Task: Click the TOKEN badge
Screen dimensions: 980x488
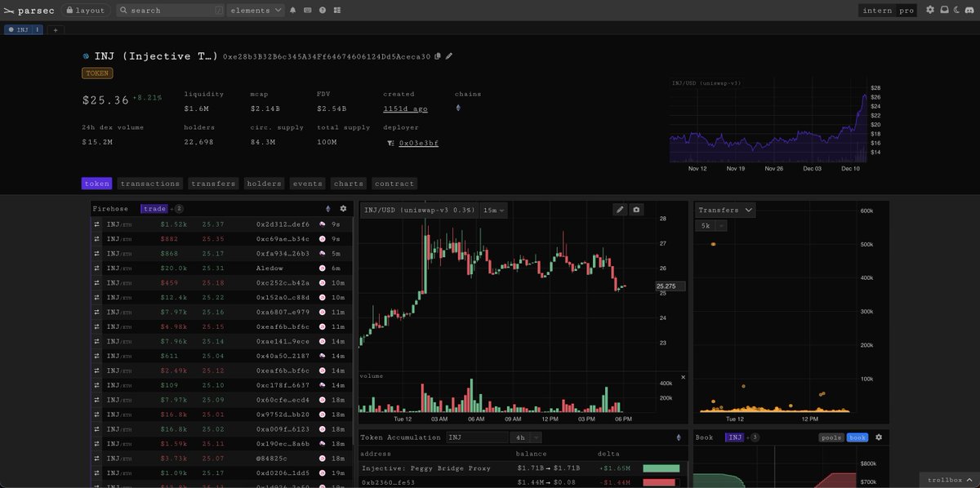Action: 97,73
